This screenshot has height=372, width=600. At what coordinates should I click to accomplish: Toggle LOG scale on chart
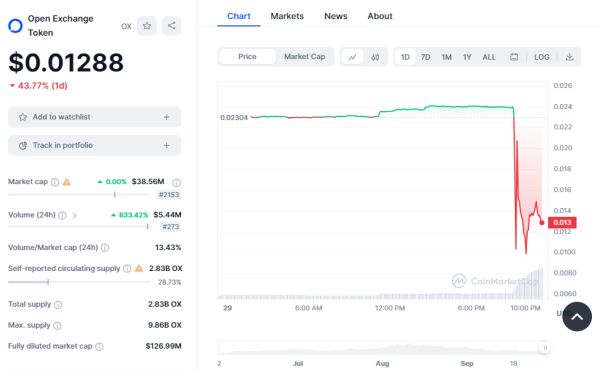(541, 57)
